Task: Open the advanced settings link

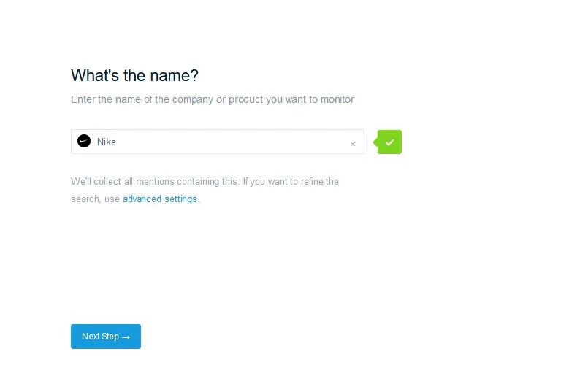Action: [x=160, y=199]
